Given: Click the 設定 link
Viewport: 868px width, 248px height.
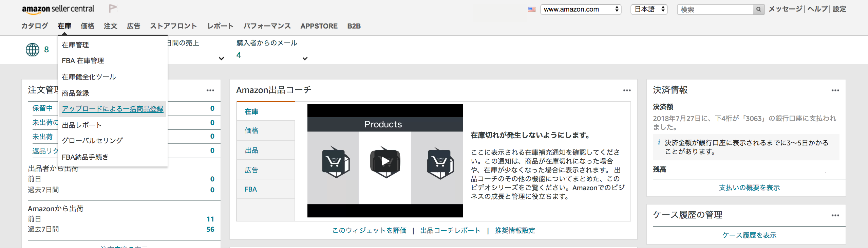Looking at the screenshot, I should tap(839, 9).
